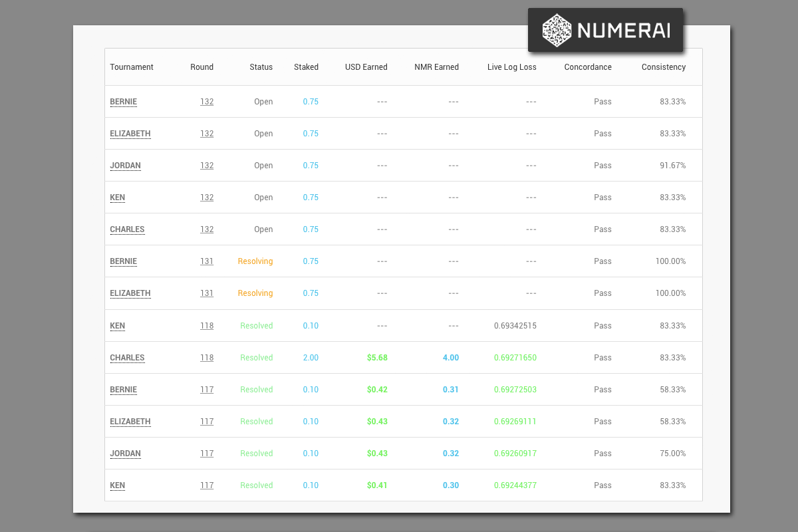Screen dimensions: 798x532
Task: Click the 75.00% consistency value
Action: pyautogui.click(x=673, y=454)
